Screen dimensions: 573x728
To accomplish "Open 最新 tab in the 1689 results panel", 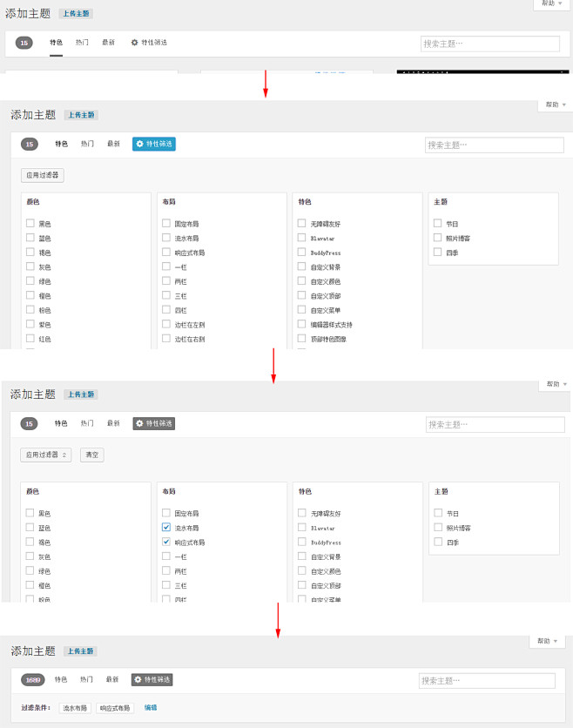I will (112, 679).
